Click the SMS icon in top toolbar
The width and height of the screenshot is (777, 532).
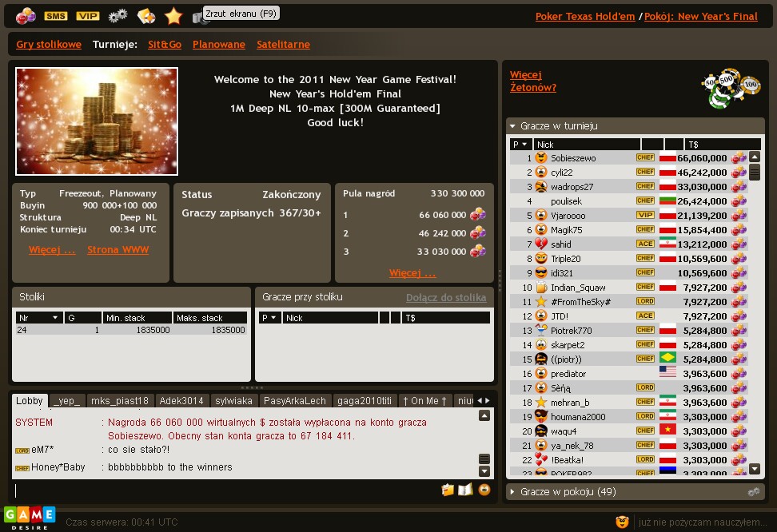[55, 16]
